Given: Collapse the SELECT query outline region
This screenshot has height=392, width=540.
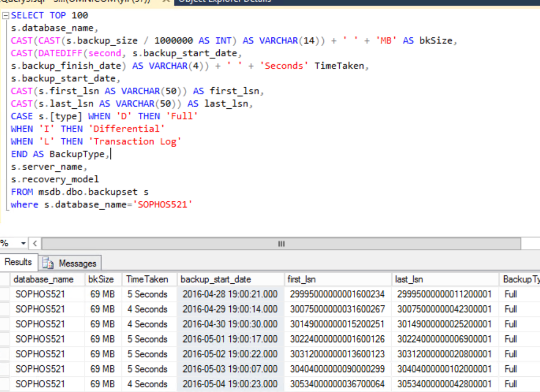Looking at the screenshot, I should pyautogui.click(x=5, y=16).
